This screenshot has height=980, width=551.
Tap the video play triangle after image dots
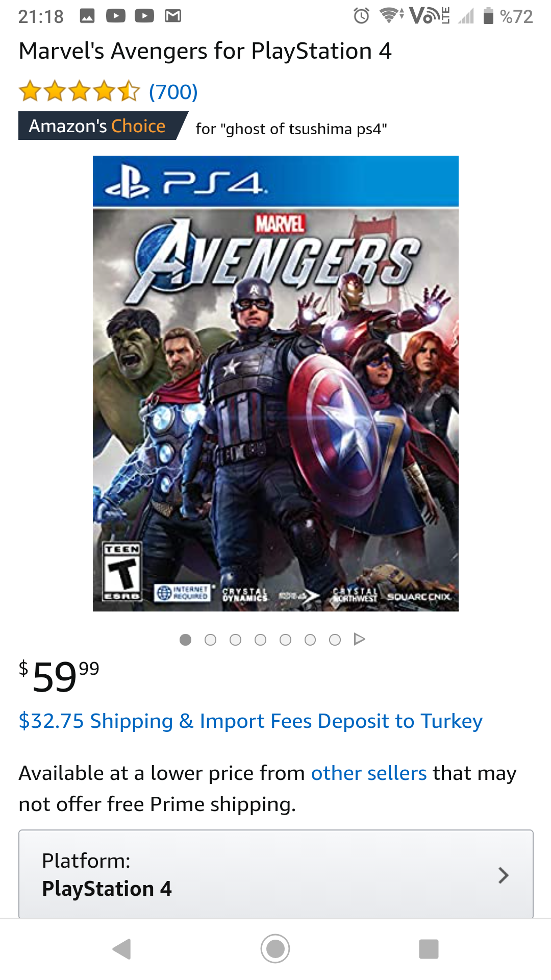360,639
